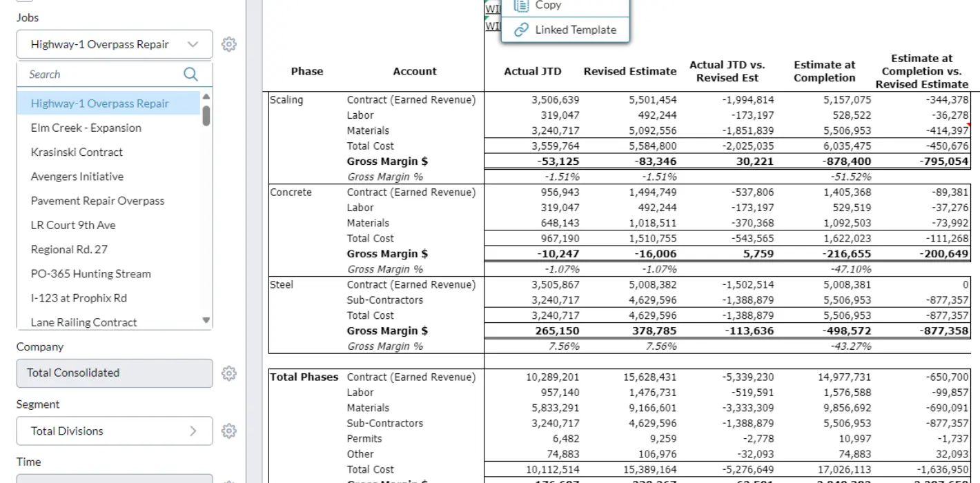Click Concrete Gross Margin value -10,247
The image size is (980, 483).
pyautogui.click(x=558, y=254)
